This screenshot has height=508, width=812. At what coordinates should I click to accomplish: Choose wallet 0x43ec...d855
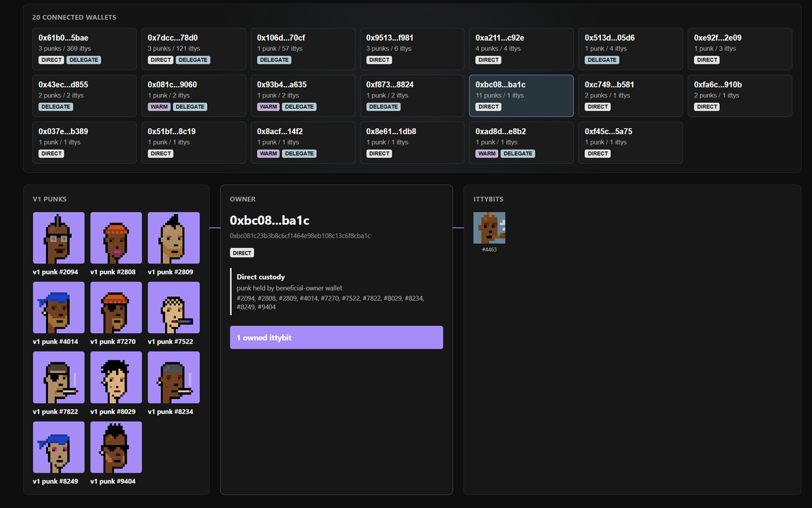click(x=85, y=96)
